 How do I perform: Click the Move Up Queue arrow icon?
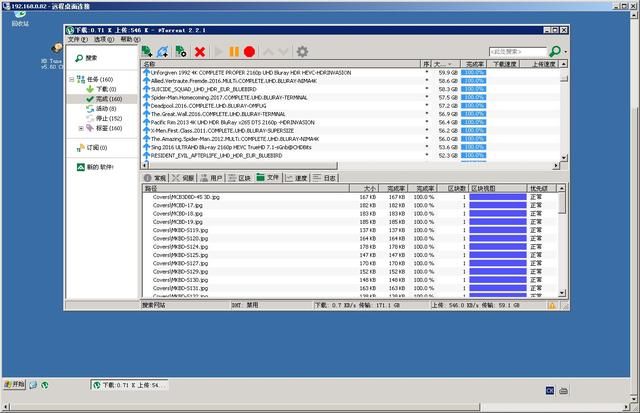coord(268,52)
